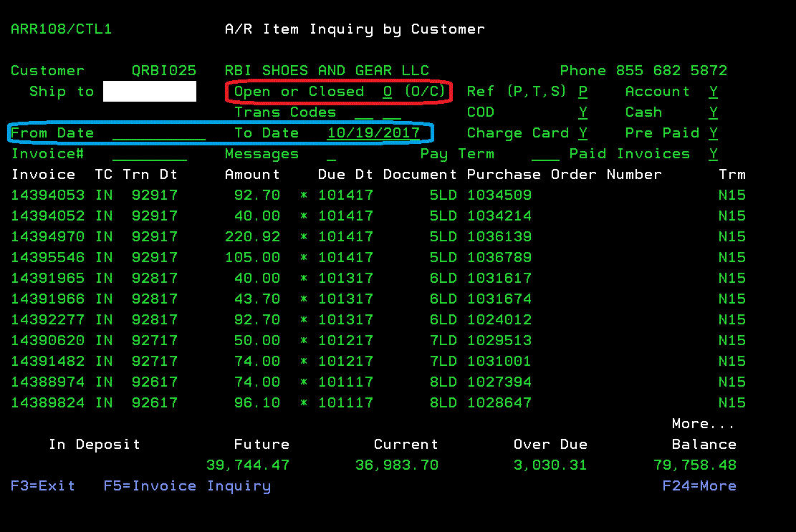The height and width of the screenshot is (532, 796).
Task: Select invoice 14394053 row
Action: click(x=47, y=195)
